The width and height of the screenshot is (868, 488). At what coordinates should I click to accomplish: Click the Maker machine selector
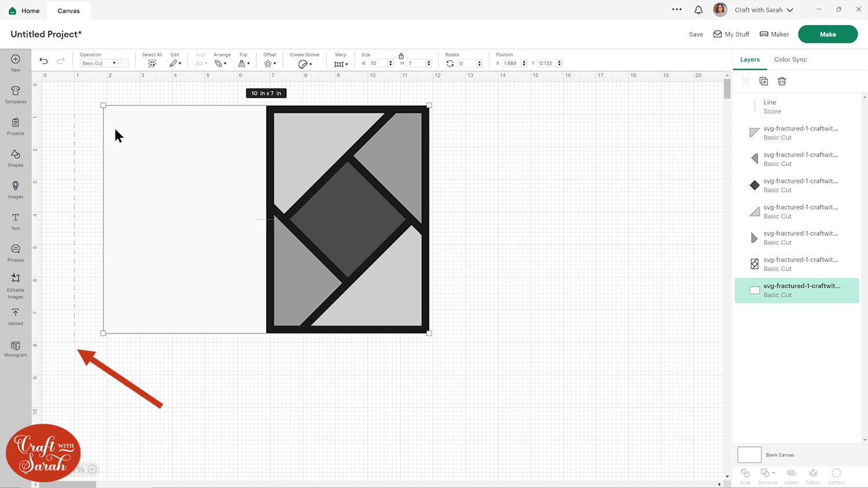(774, 34)
